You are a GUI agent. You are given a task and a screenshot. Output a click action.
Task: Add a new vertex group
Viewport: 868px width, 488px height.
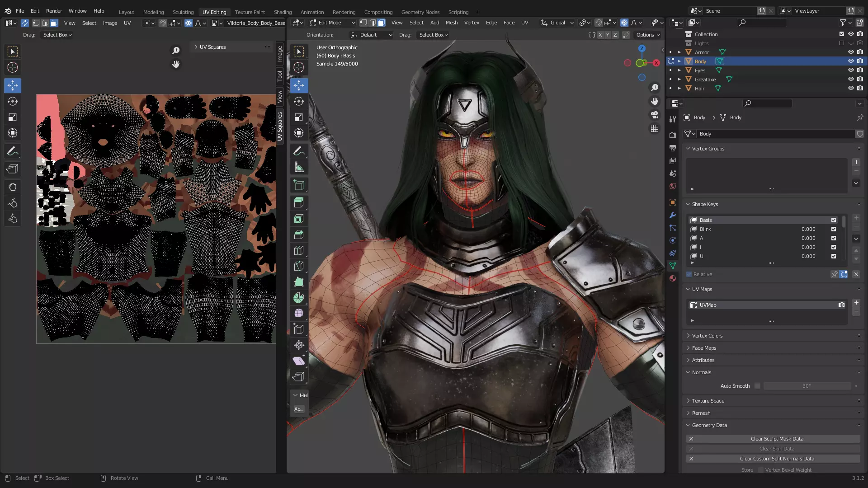856,162
